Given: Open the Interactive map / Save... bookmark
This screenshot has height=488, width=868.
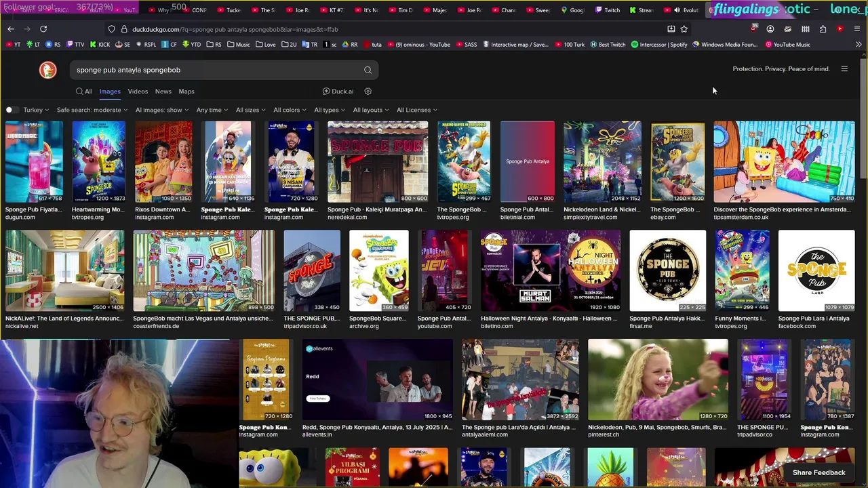Looking at the screenshot, I should (x=515, y=45).
